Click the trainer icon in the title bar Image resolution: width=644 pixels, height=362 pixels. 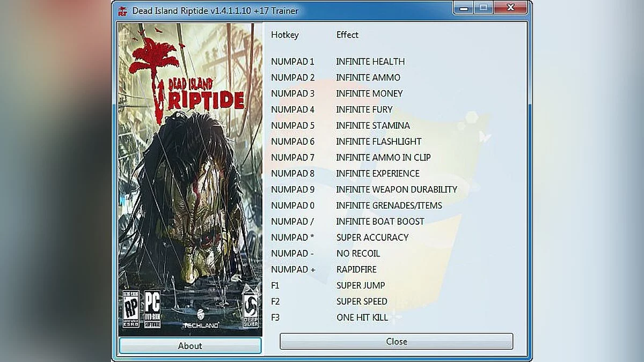(122, 10)
